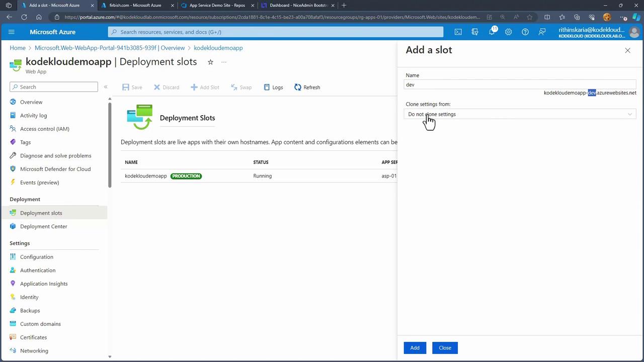Expand the Clone settings from dropdown
Viewport: 644px width, 362px height.
pos(520,114)
